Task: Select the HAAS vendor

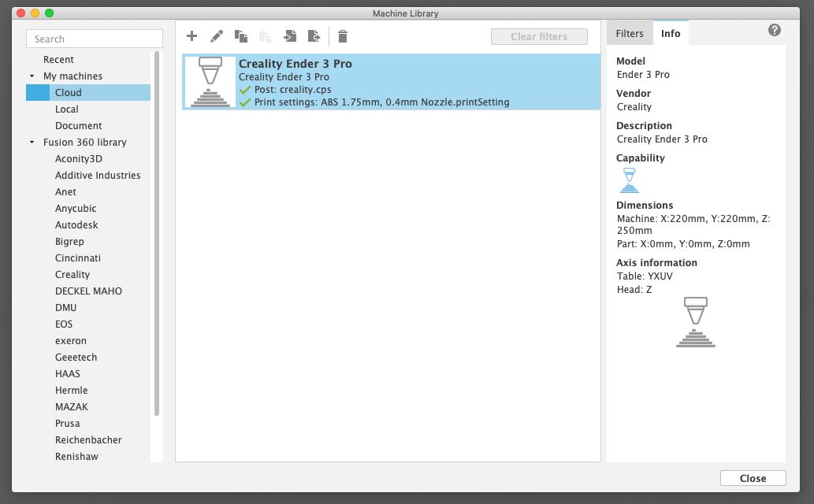Action: [68, 374]
